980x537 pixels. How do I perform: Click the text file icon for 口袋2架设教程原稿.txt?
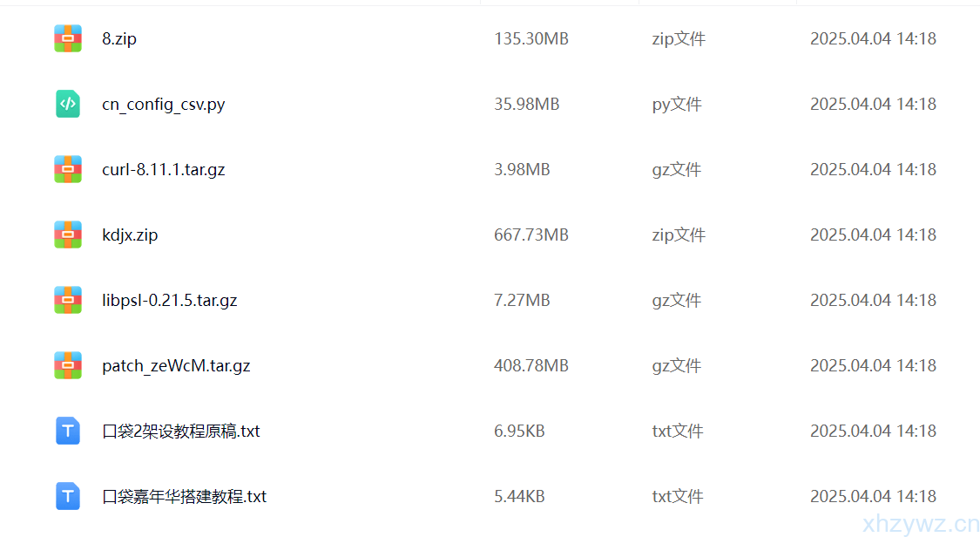(68, 431)
